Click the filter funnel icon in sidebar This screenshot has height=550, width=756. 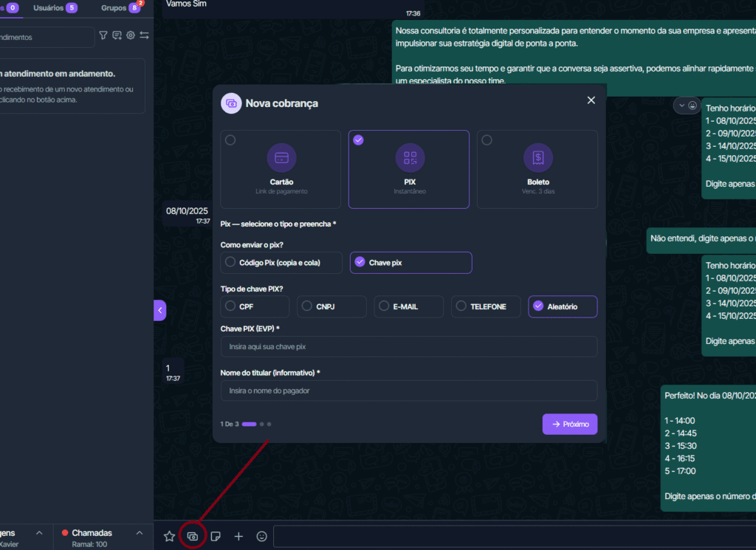click(x=103, y=35)
